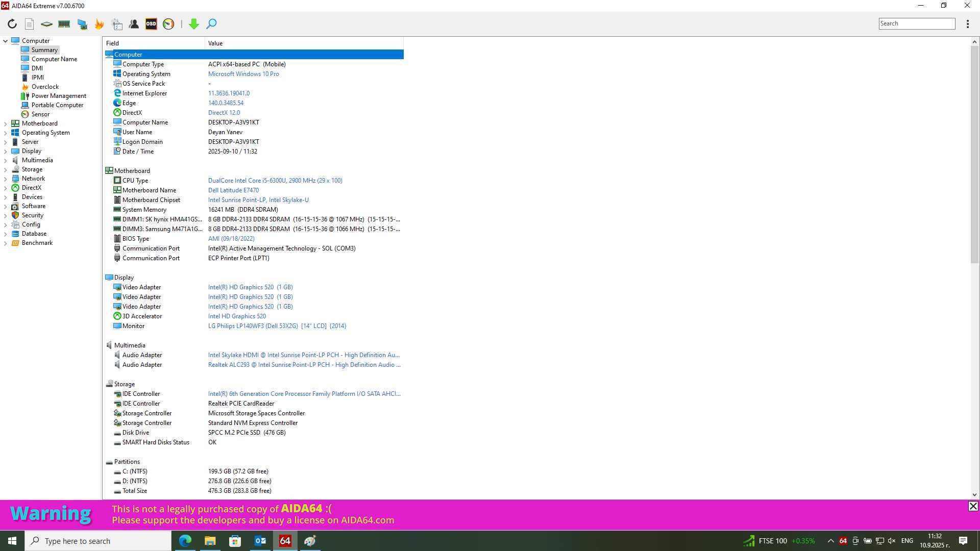Click the taskbar Type here to search box

98,541
